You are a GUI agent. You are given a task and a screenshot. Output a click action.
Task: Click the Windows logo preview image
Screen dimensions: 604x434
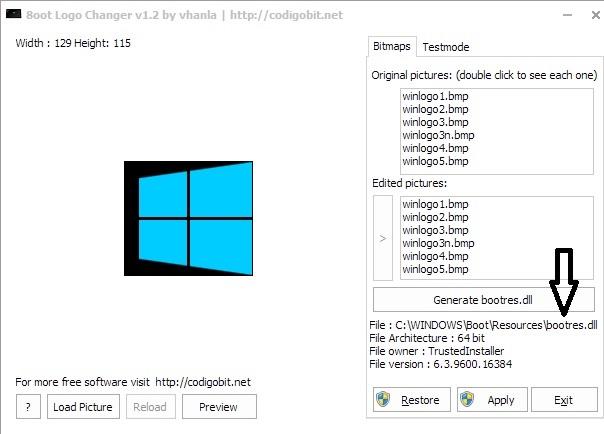188,218
